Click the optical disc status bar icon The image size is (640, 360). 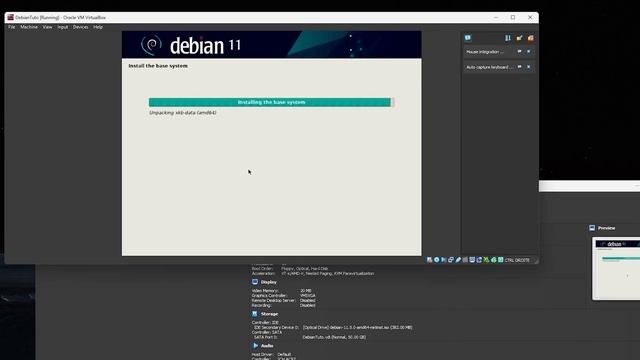tap(437, 260)
